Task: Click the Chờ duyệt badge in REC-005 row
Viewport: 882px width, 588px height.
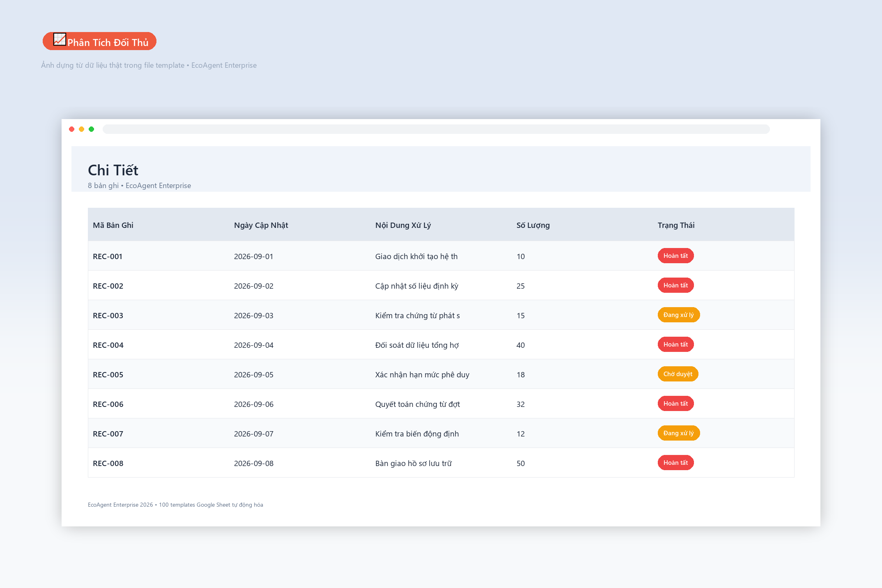Action: [678, 374]
